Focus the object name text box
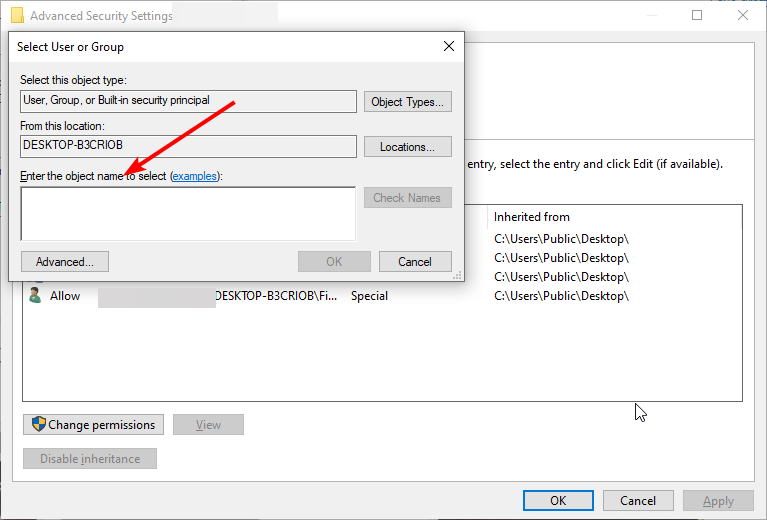 coord(188,214)
